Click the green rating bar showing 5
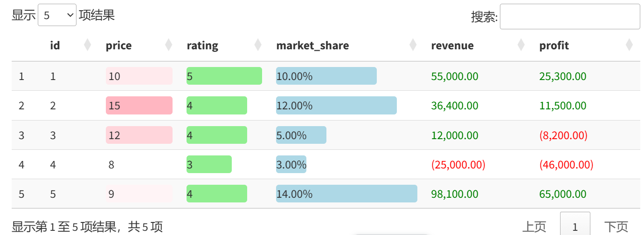The height and width of the screenshot is (235, 644). 224,76
